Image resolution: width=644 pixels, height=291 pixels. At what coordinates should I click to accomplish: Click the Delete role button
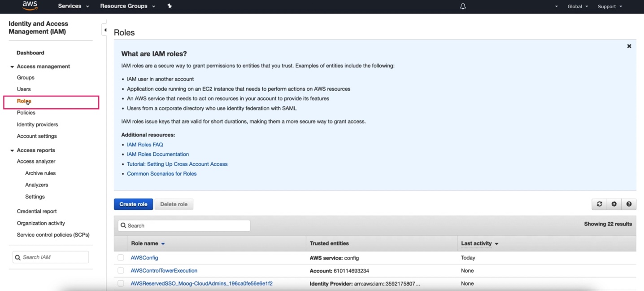tap(174, 204)
